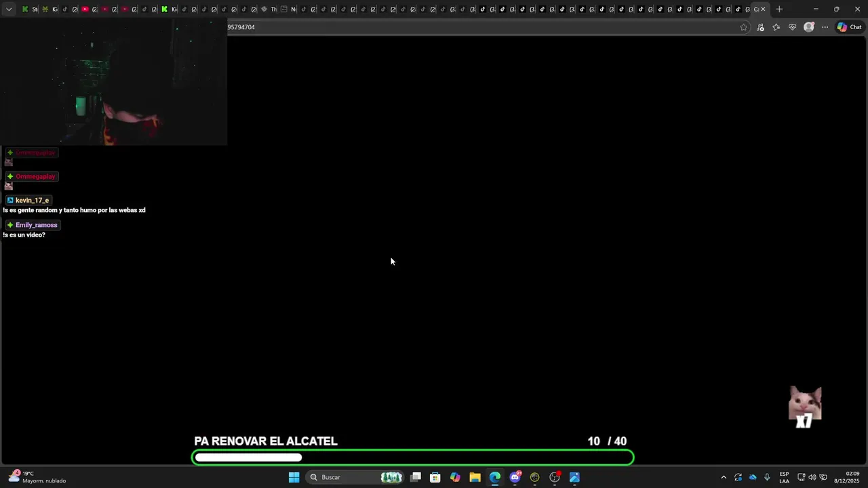
Task: Close the active browser tab
Action: tap(763, 9)
